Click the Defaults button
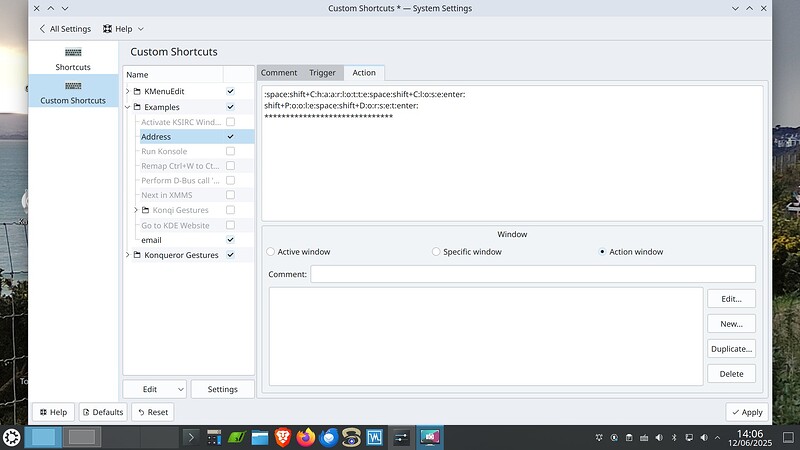Image resolution: width=800 pixels, height=450 pixels. click(x=103, y=412)
